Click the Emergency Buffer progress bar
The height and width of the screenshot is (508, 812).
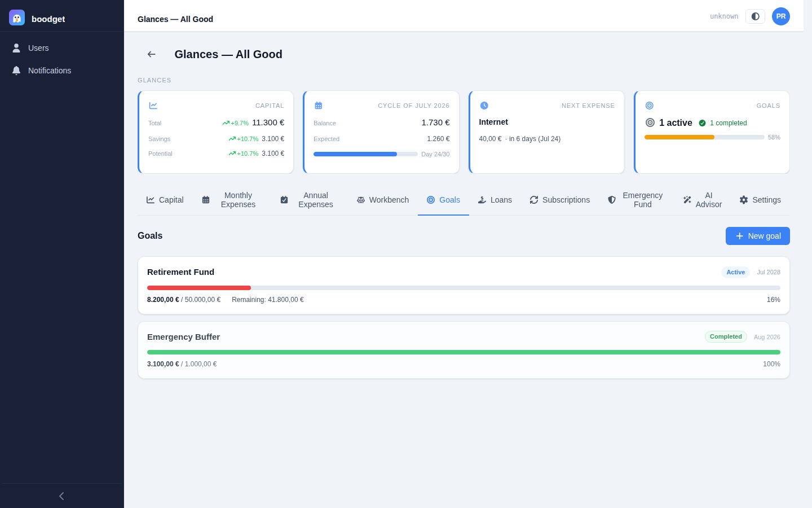tap(464, 352)
